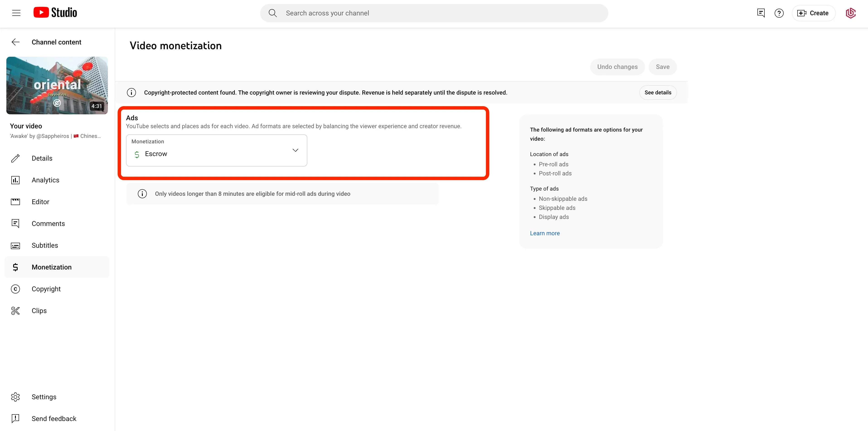The width and height of the screenshot is (868, 431).
Task: Click the Video monetization page heading
Action: tap(176, 46)
